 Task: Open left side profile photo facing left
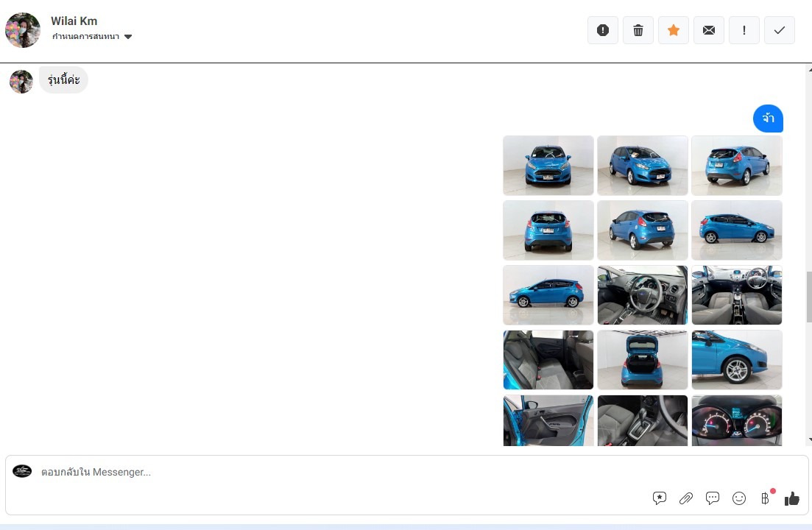coord(548,295)
